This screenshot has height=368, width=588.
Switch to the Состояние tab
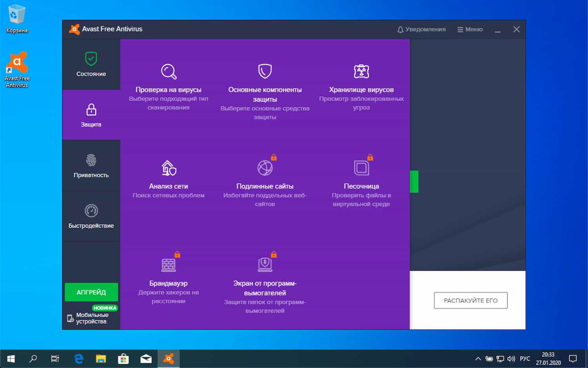click(x=91, y=65)
